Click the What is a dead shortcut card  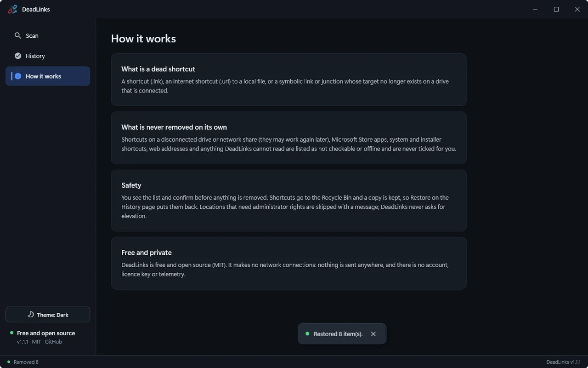(288, 80)
